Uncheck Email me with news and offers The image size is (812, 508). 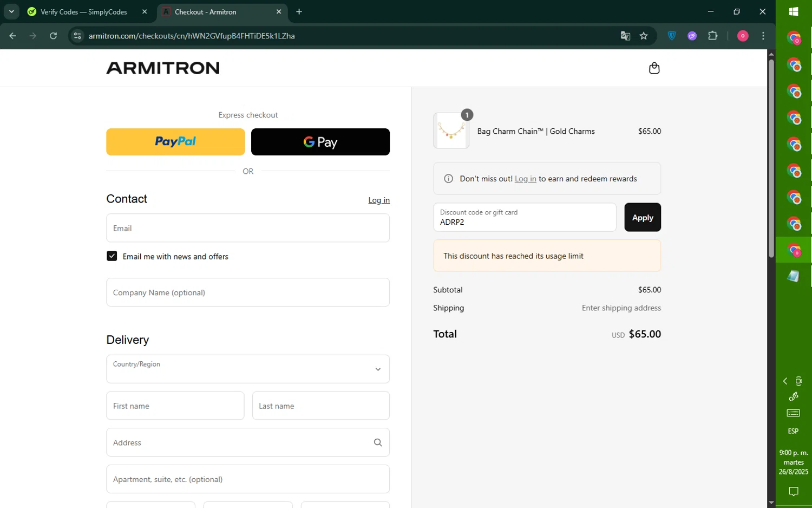point(112,256)
